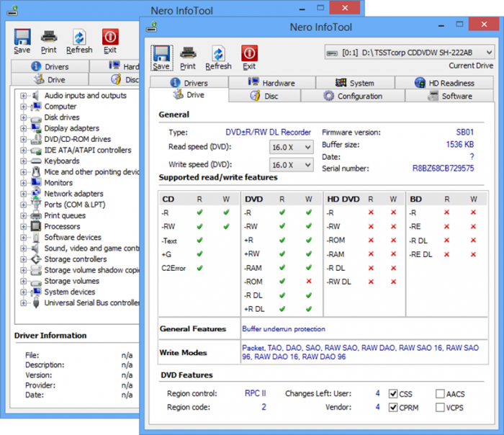The image size is (504, 435).
Task: Select Audio inputs and outputs tree row
Action: pyautogui.click(x=85, y=96)
